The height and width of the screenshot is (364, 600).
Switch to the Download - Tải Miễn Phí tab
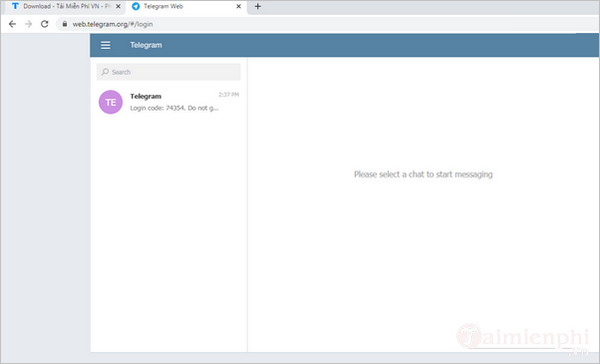click(63, 7)
